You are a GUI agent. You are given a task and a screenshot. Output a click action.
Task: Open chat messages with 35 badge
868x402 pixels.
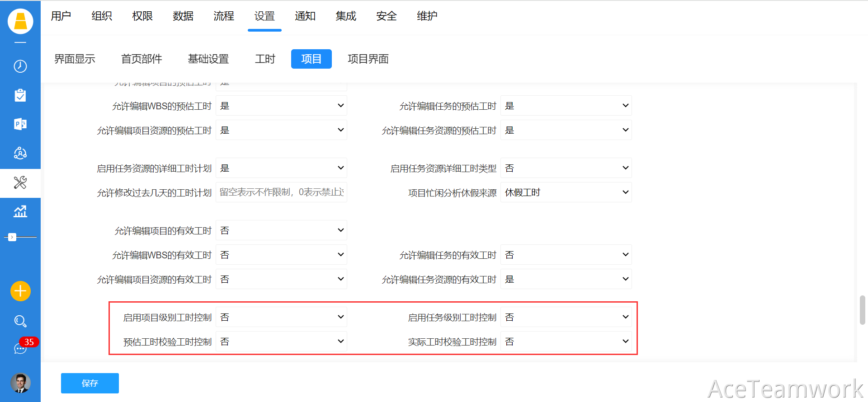pyautogui.click(x=20, y=348)
